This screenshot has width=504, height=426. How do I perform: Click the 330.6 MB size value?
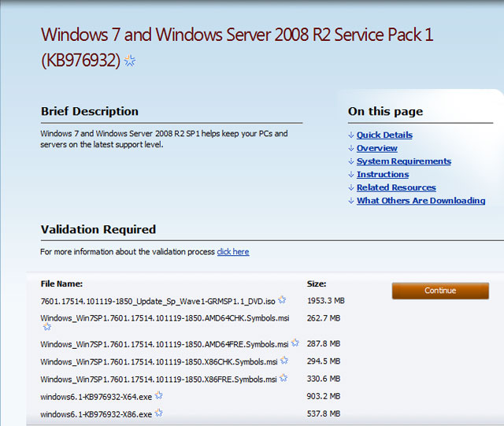(x=324, y=379)
